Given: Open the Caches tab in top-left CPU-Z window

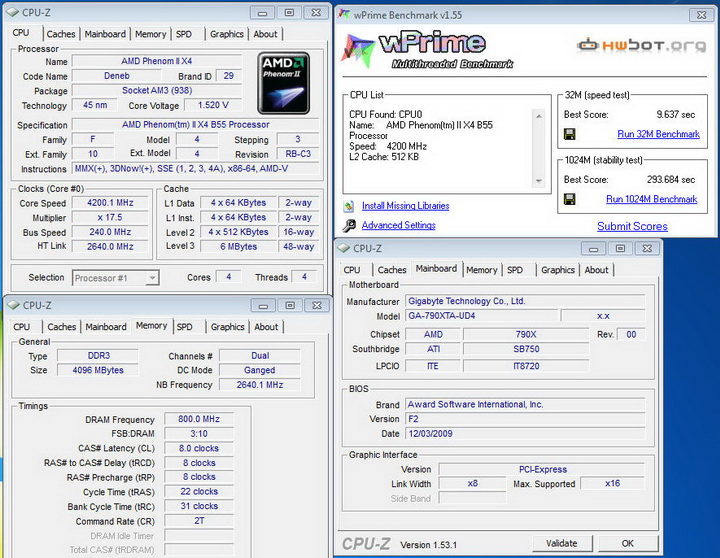Looking at the screenshot, I should [61, 34].
